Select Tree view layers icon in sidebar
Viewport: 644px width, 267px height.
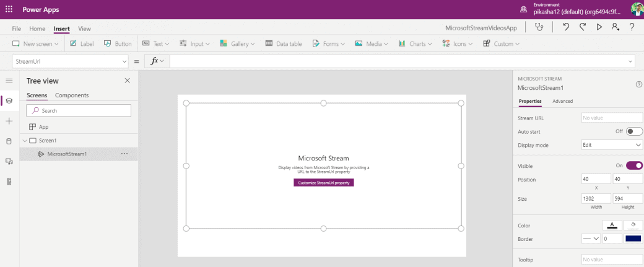[9, 100]
